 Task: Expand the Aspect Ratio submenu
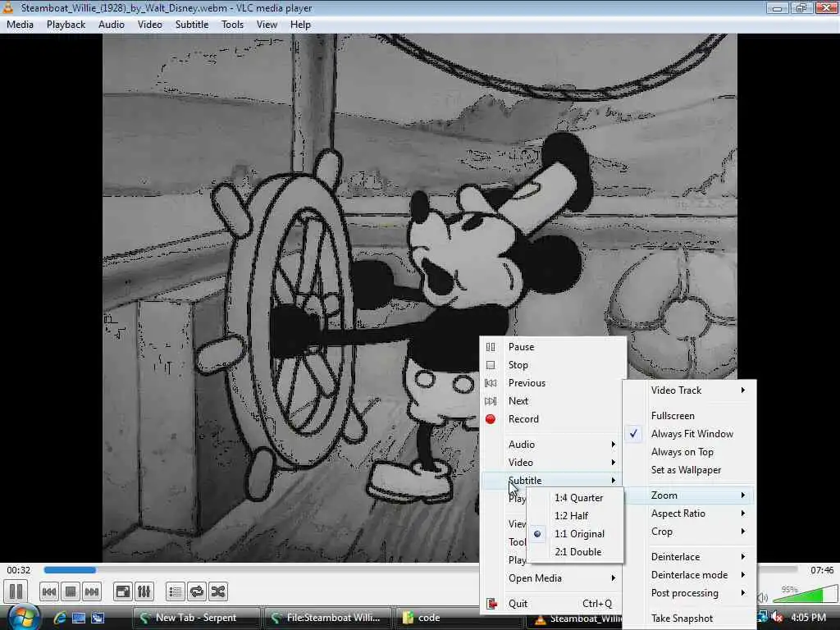pyautogui.click(x=689, y=514)
